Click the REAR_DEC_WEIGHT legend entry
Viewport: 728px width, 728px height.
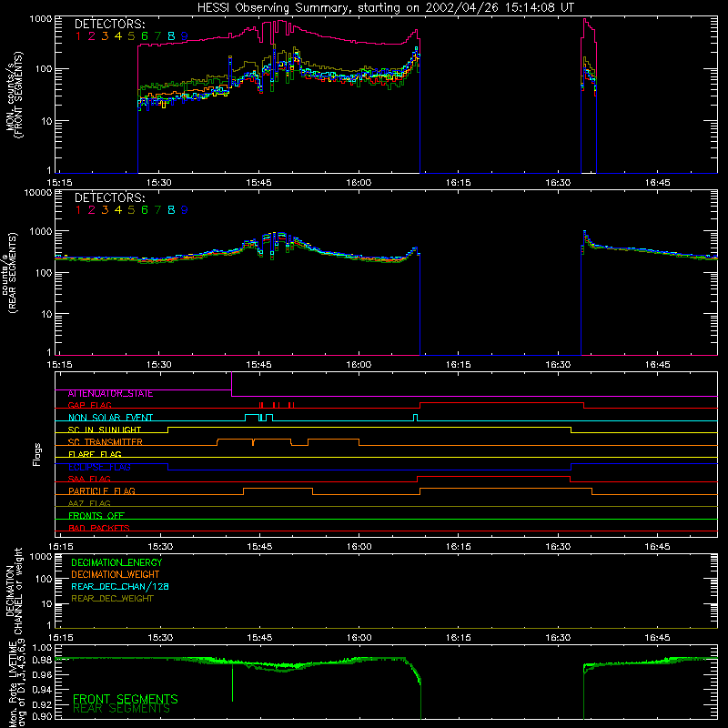click(112, 599)
